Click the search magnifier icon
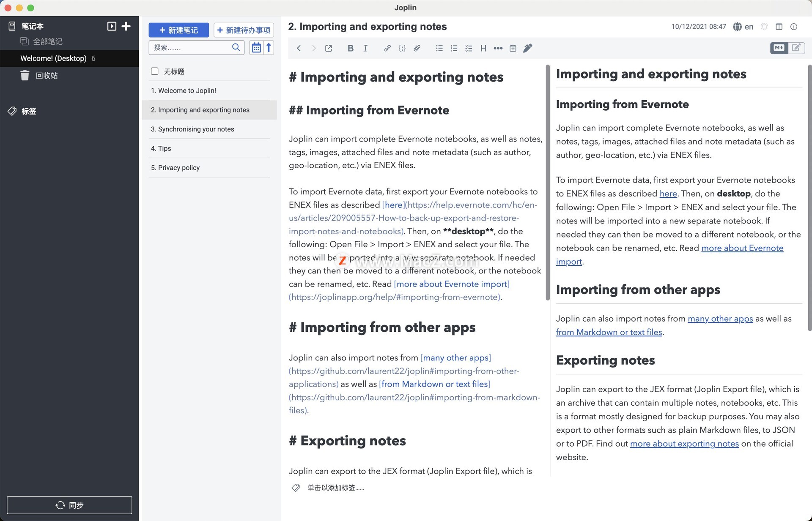The height and width of the screenshot is (521, 812). coord(236,47)
